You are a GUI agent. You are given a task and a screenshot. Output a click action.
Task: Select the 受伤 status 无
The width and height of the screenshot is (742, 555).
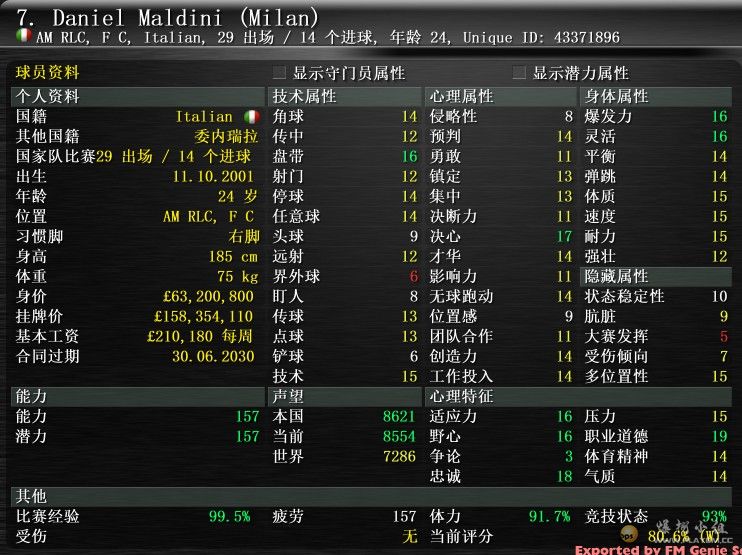[x=410, y=537]
